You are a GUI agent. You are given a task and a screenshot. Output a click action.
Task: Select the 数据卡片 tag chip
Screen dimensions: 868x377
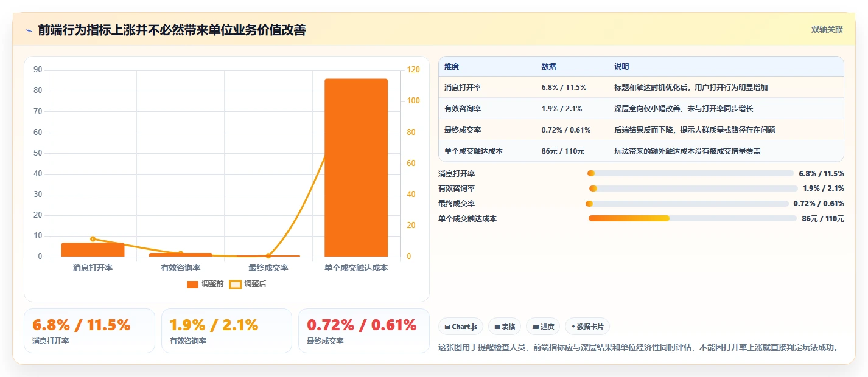[587, 327]
